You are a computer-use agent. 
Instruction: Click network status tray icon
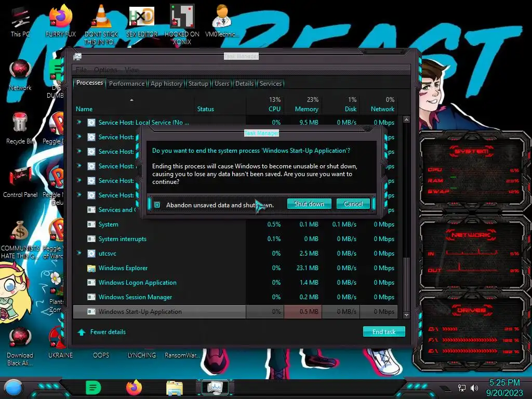(462, 388)
